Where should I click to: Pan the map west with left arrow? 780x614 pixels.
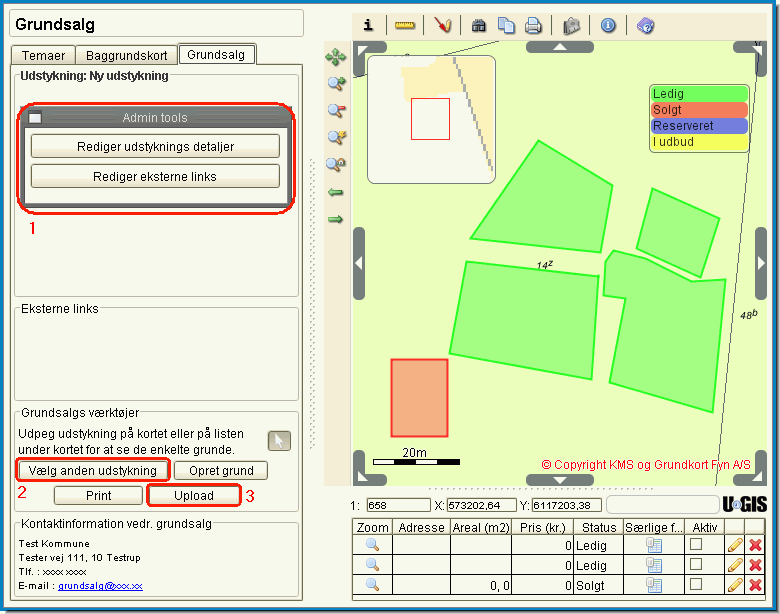(359, 263)
